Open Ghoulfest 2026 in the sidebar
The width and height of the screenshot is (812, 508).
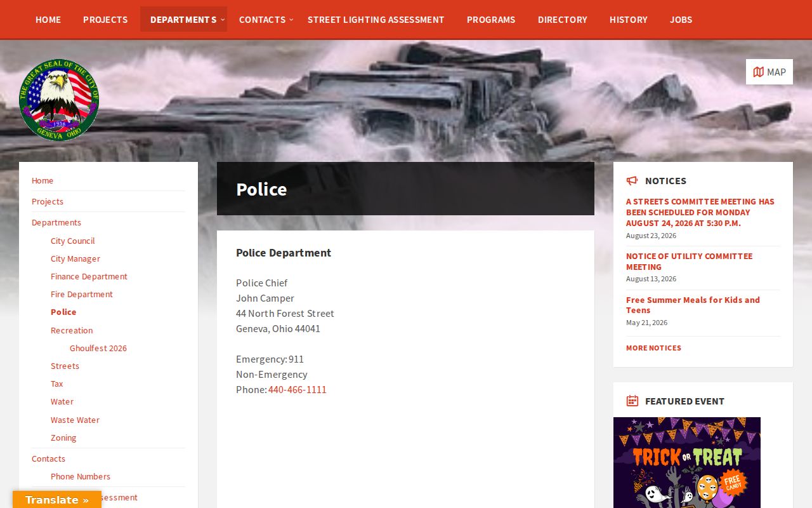[x=98, y=348]
